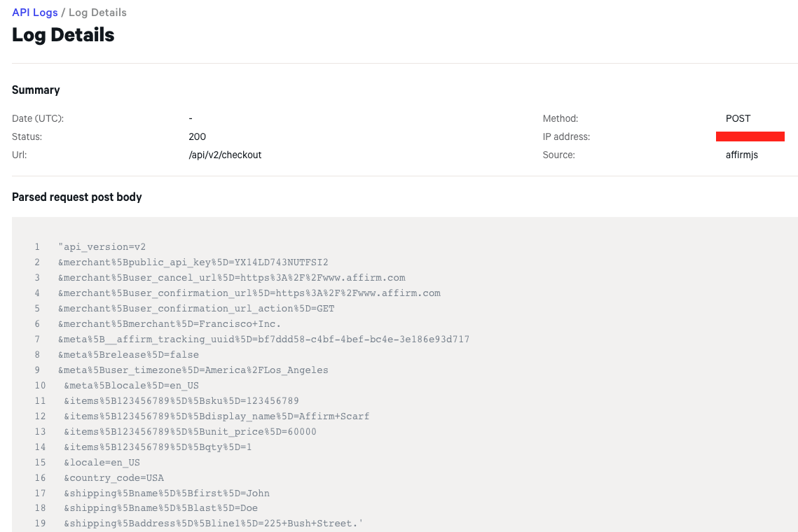The width and height of the screenshot is (798, 532).
Task: Click the redacted IP address bar
Action: [750, 136]
